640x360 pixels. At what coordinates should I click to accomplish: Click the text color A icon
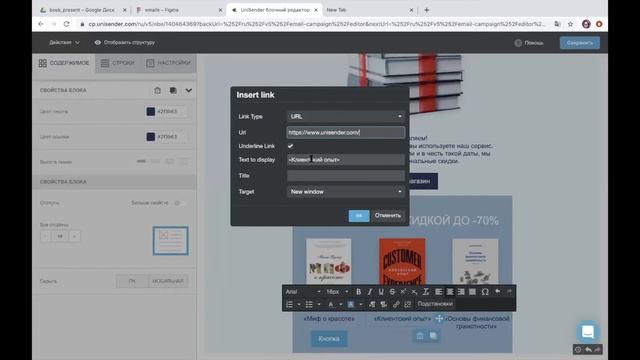pyautogui.click(x=331, y=304)
